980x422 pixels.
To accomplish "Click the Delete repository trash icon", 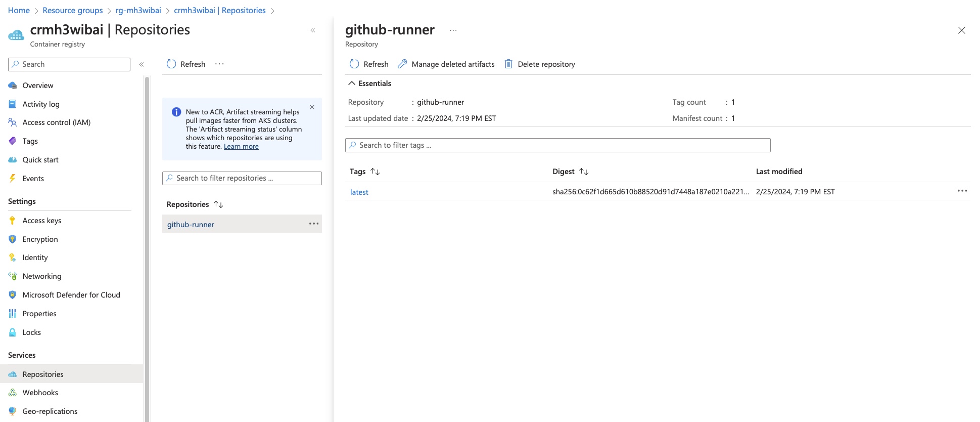I will pyautogui.click(x=508, y=64).
